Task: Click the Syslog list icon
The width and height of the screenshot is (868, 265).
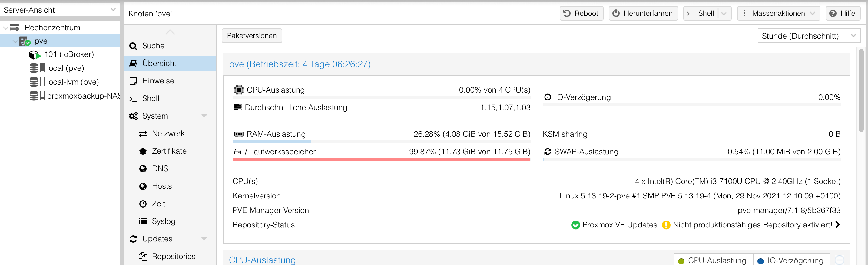Action: pyautogui.click(x=143, y=221)
